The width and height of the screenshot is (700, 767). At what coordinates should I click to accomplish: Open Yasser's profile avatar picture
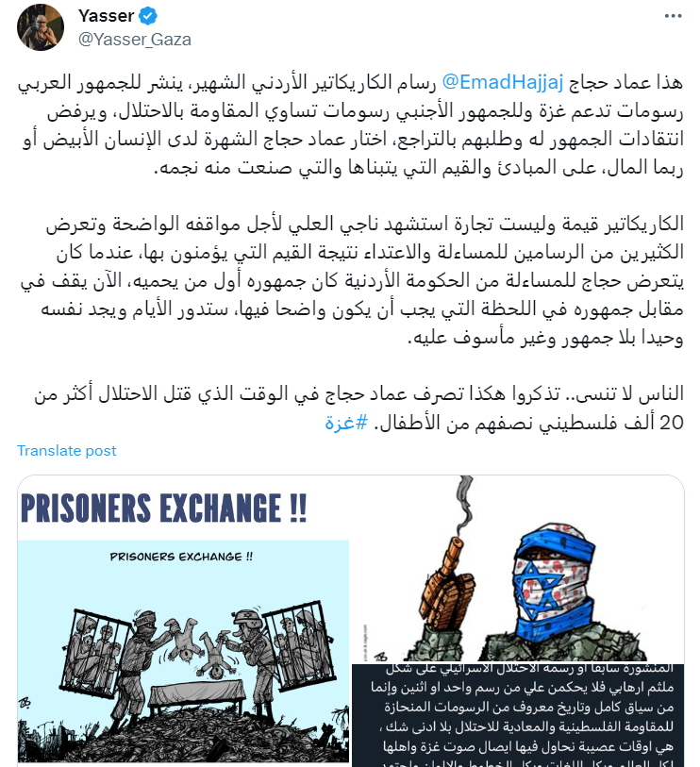click(x=41, y=27)
